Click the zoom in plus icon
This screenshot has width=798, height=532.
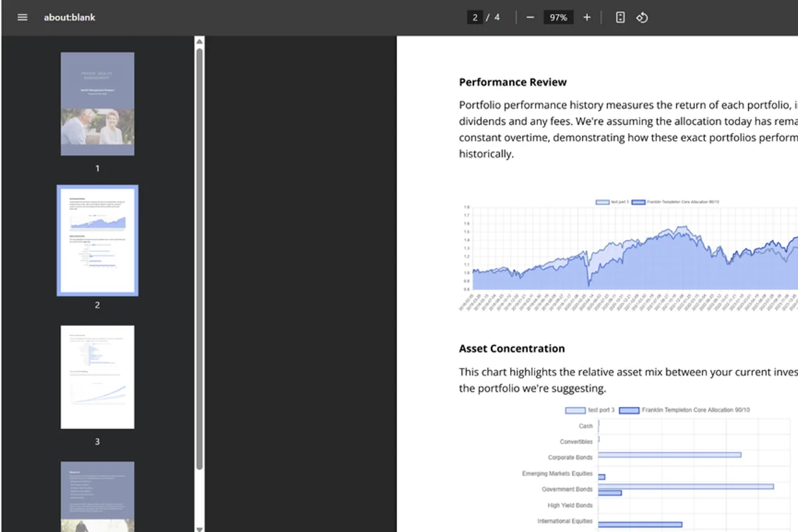point(587,17)
